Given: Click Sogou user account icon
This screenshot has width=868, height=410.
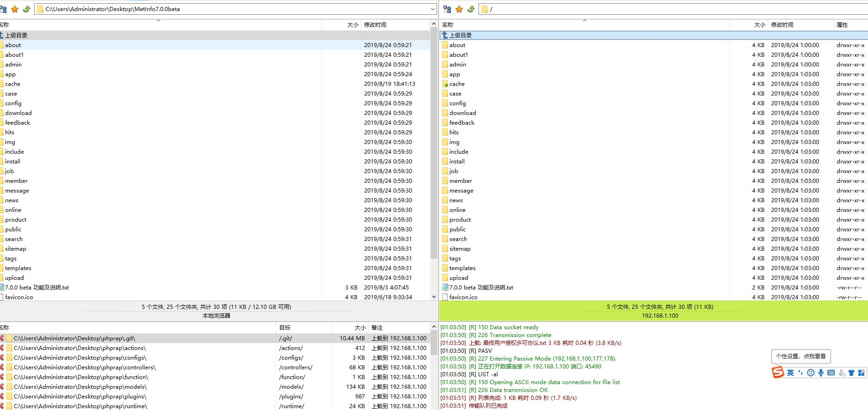Looking at the screenshot, I should [x=842, y=373].
